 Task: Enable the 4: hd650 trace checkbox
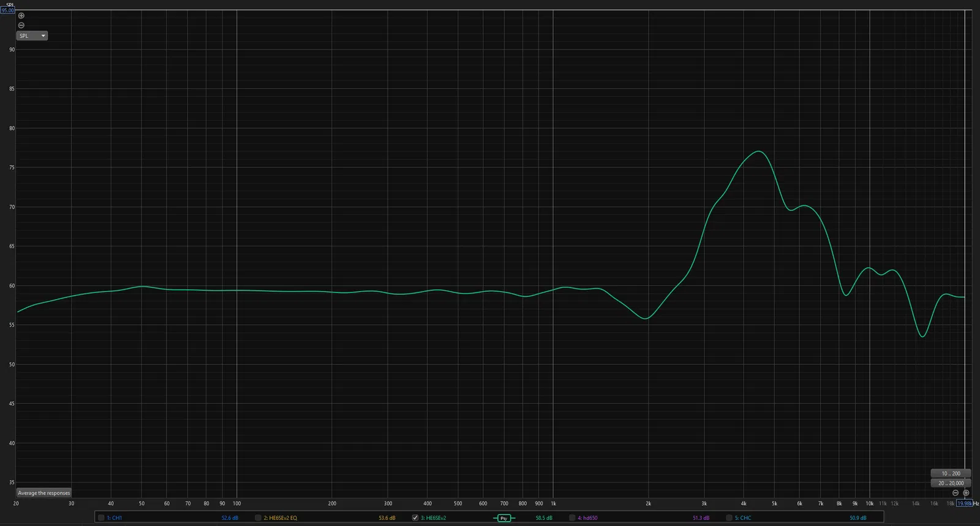[x=572, y=518]
